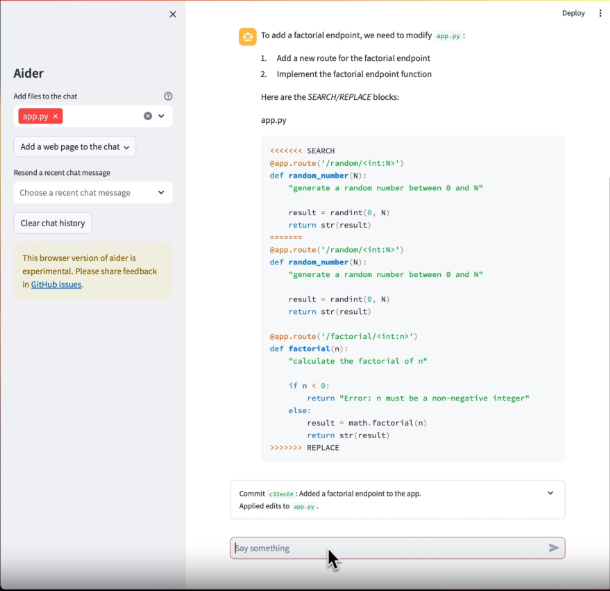
Task: Click the commit hash c33ec64
Action: tap(281, 494)
